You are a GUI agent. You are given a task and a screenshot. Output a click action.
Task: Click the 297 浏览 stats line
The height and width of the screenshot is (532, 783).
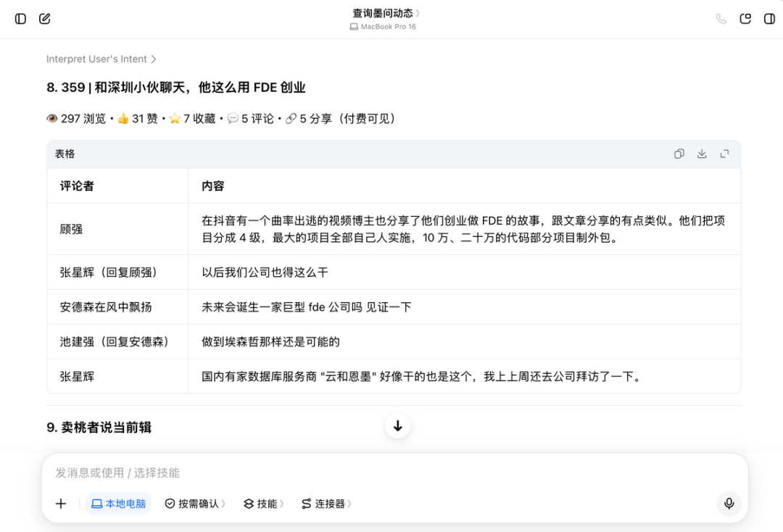221,119
